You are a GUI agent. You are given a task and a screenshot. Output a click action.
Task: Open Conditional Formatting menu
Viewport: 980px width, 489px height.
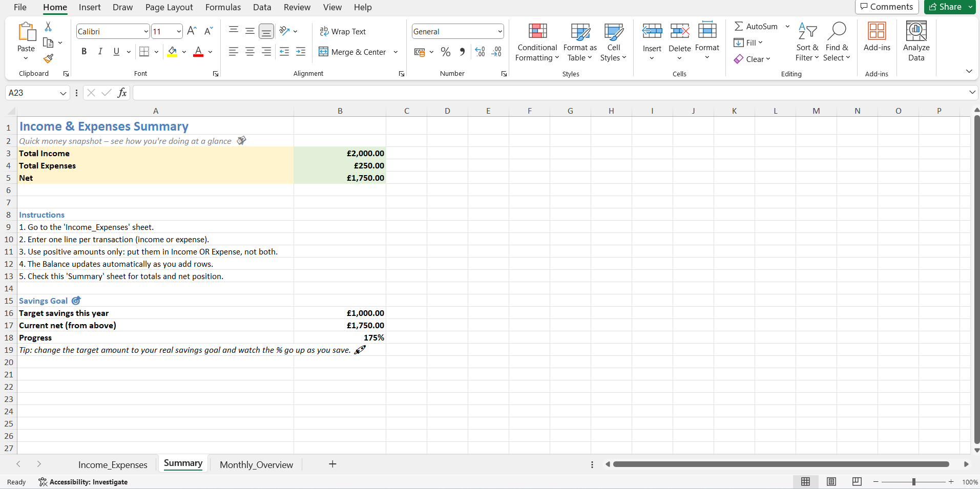click(x=537, y=42)
